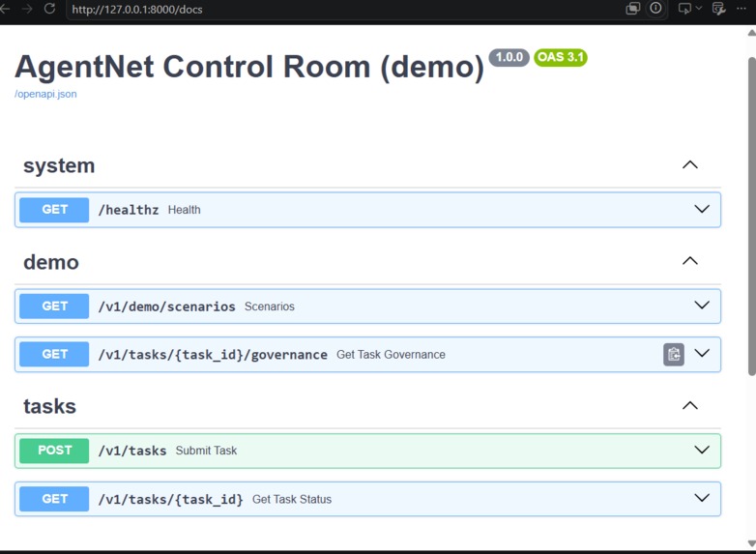Viewport: 756px width, 554px height.
Task: Expand the /v1/demo/scenarios endpoint chevron
Action: tap(702, 306)
